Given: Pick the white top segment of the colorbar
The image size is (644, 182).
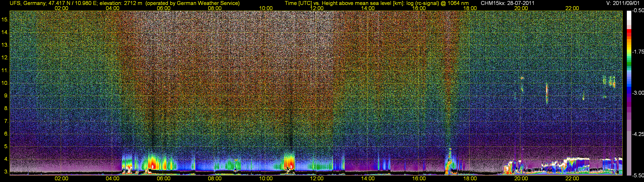Looking at the screenshot, I should pyautogui.click(x=629, y=15).
